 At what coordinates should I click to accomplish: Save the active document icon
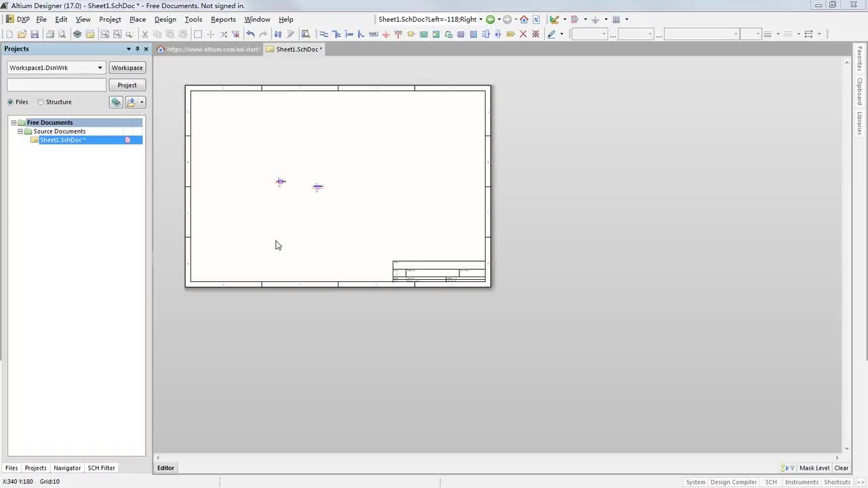35,34
